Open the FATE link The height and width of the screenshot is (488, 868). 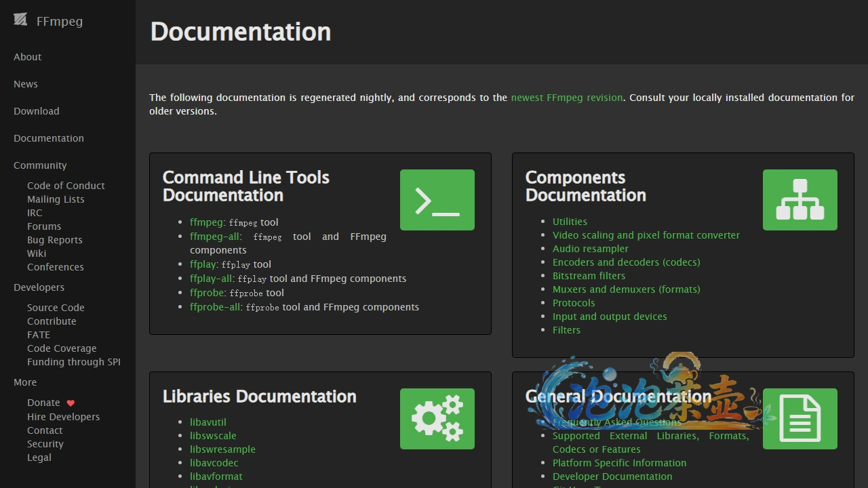click(39, 335)
